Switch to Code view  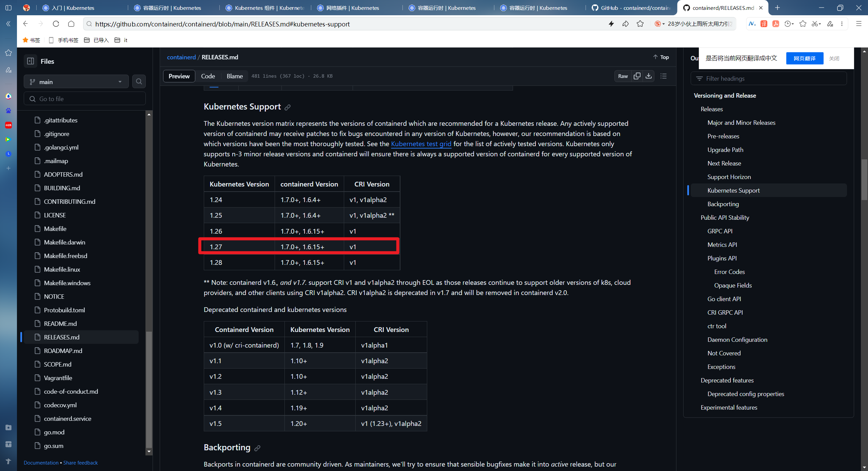208,76
